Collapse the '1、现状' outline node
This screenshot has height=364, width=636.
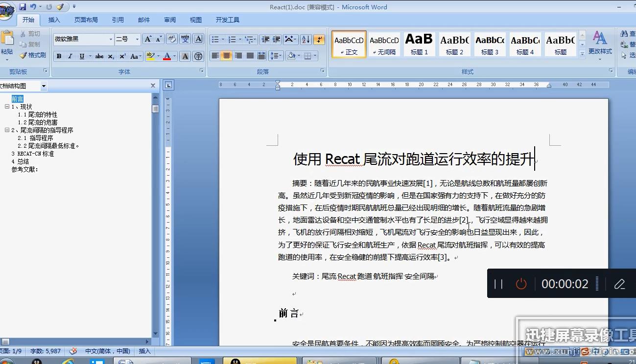tap(7, 107)
